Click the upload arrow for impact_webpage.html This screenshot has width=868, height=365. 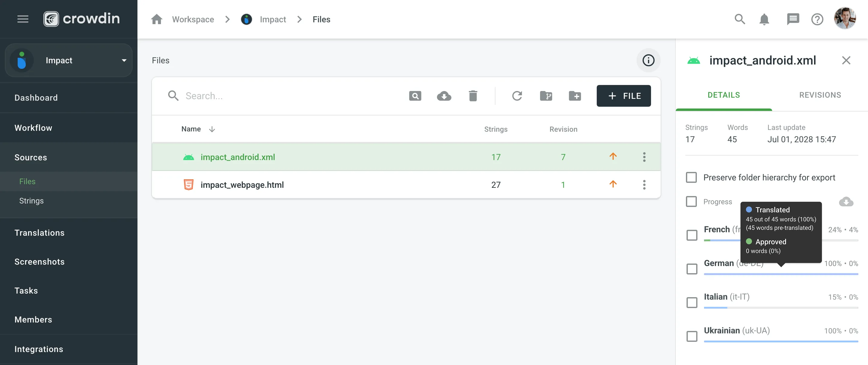(613, 184)
